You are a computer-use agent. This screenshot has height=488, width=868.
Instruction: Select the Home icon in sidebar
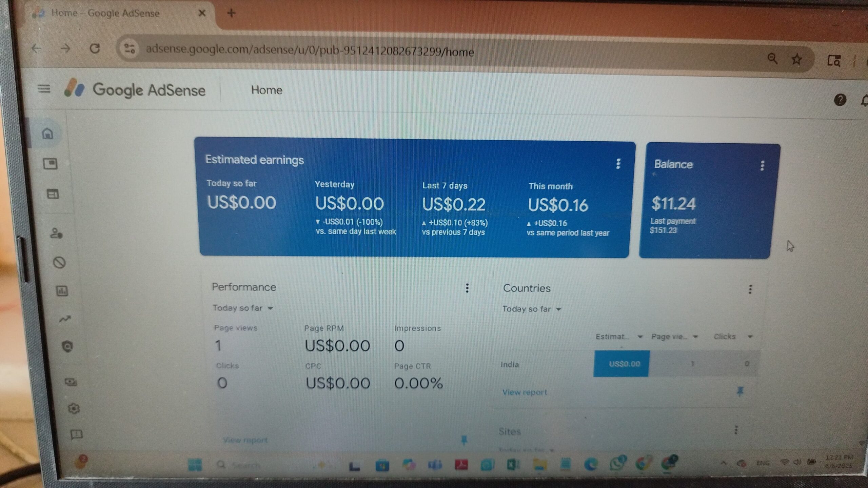pyautogui.click(x=48, y=133)
